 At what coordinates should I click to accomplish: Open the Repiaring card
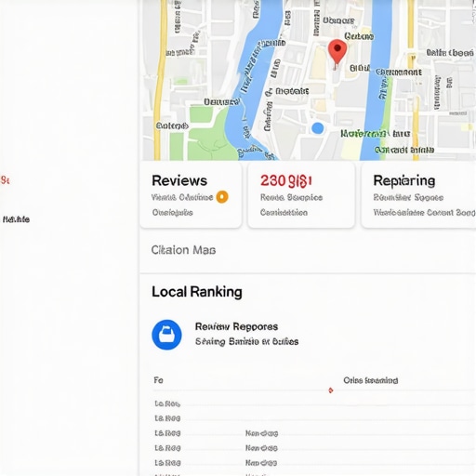pos(418,194)
